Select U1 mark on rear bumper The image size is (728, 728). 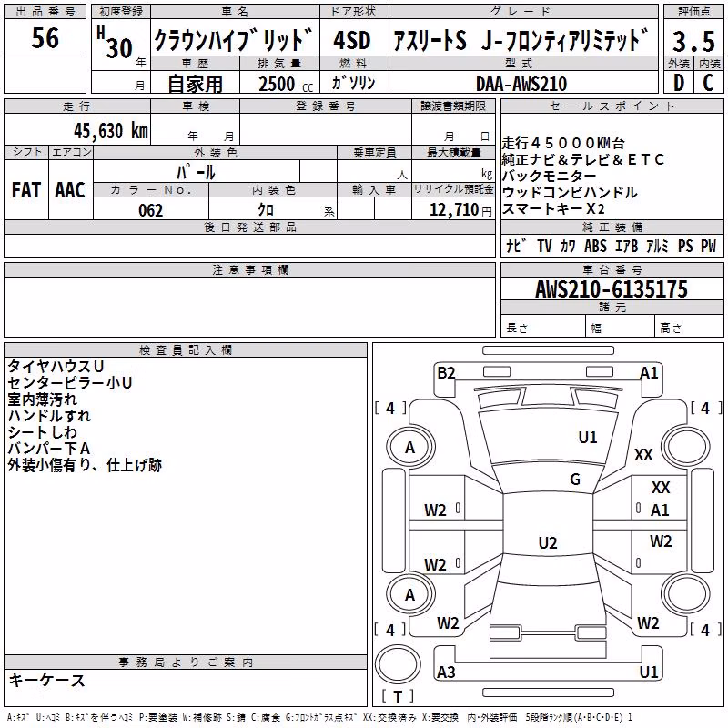649,672
